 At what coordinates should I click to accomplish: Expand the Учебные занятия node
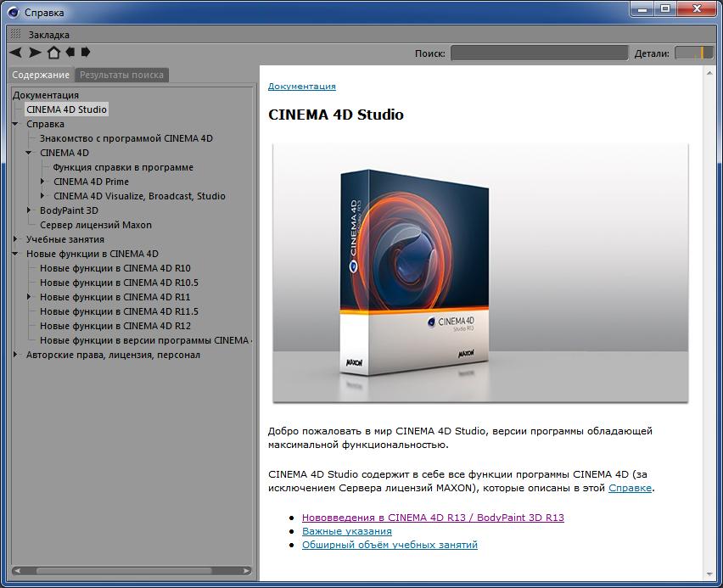pyautogui.click(x=15, y=239)
